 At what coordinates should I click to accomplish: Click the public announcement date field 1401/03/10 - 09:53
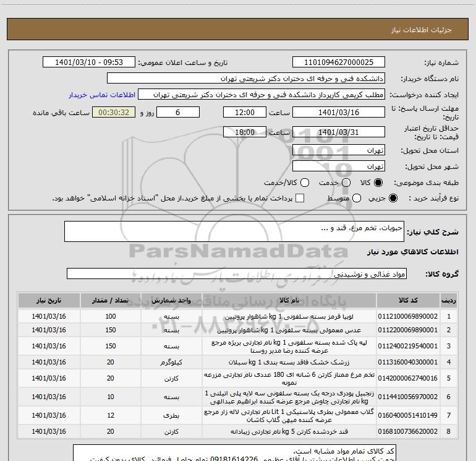pyautogui.click(x=89, y=62)
